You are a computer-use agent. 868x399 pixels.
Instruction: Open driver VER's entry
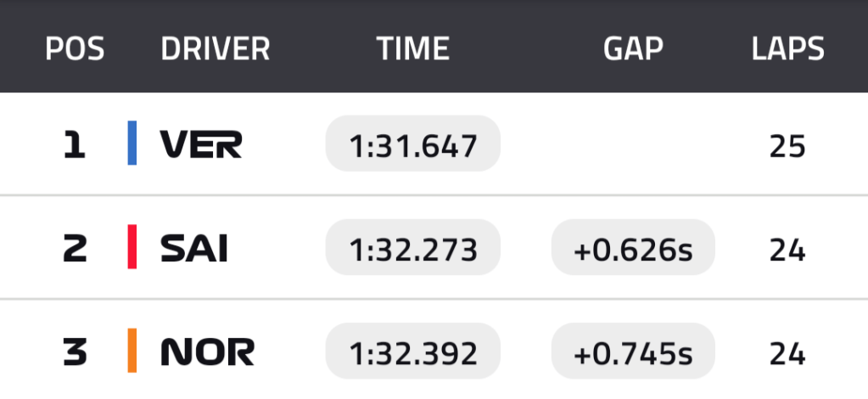coord(201,146)
